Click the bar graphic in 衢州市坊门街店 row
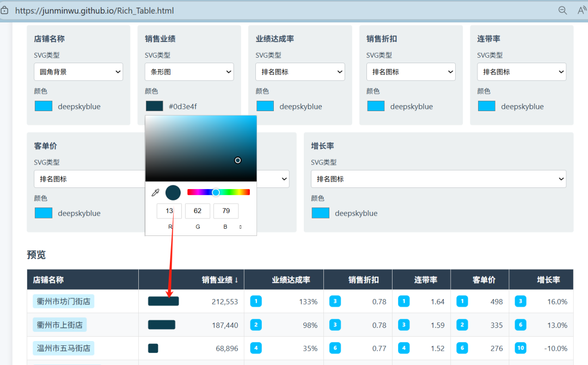 point(163,301)
